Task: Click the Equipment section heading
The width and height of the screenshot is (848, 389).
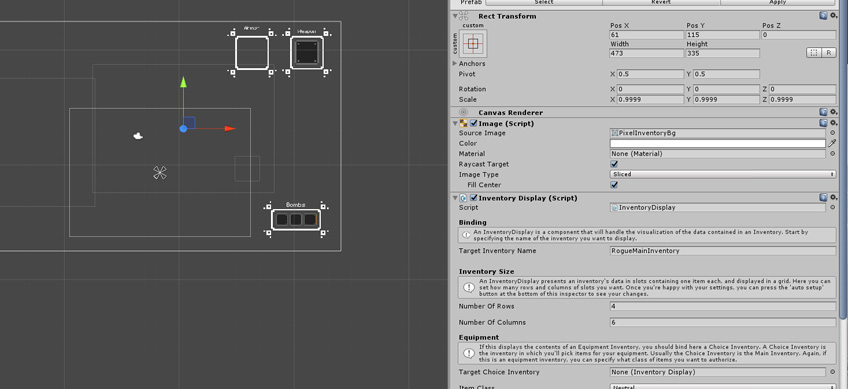Action: (x=479, y=338)
